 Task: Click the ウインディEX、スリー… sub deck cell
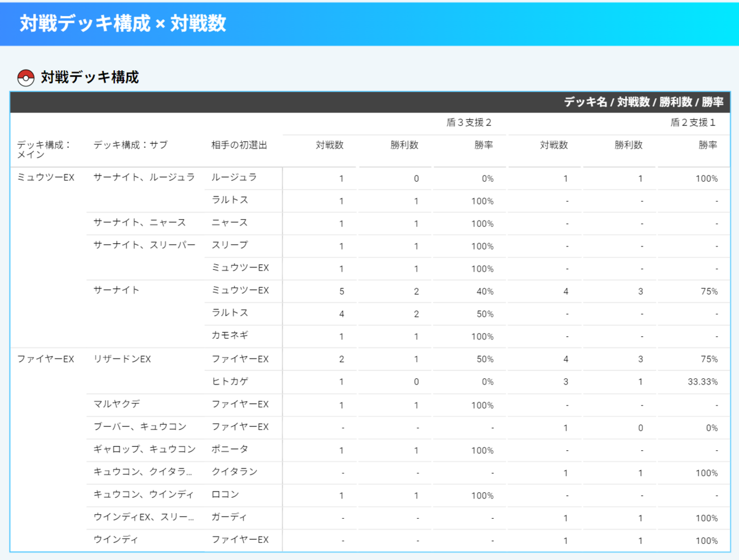(x=143, y=517)
